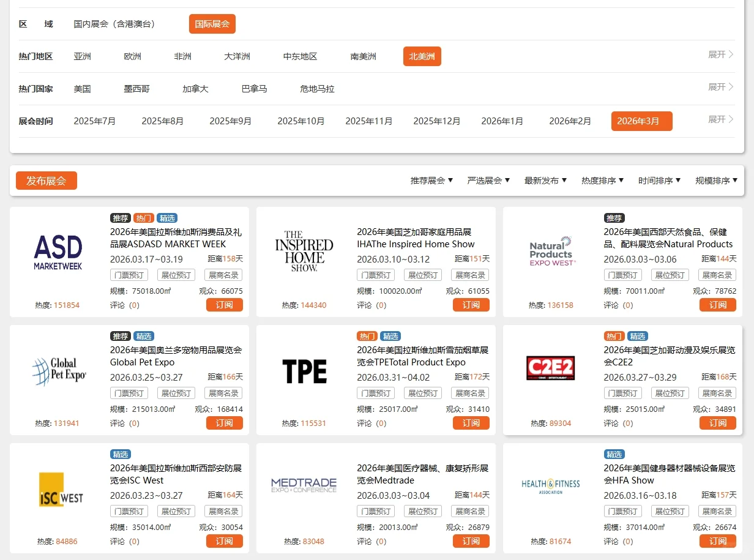Click 门票预订 for Global Pet Expo
This screenshot has width=754, height=560.
point(129,393)
